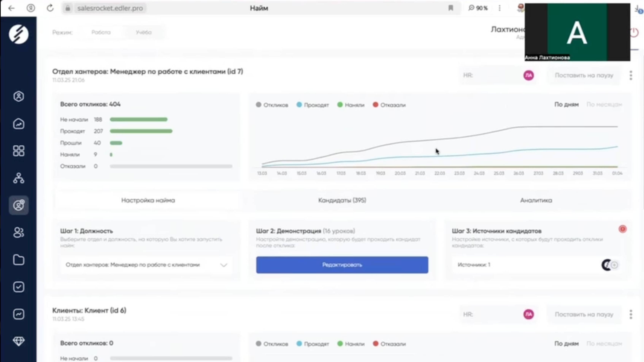Viewport: 644px width, 362px height.
Task: Open the folder sidebar icon
Action: (x=18, y=260)
